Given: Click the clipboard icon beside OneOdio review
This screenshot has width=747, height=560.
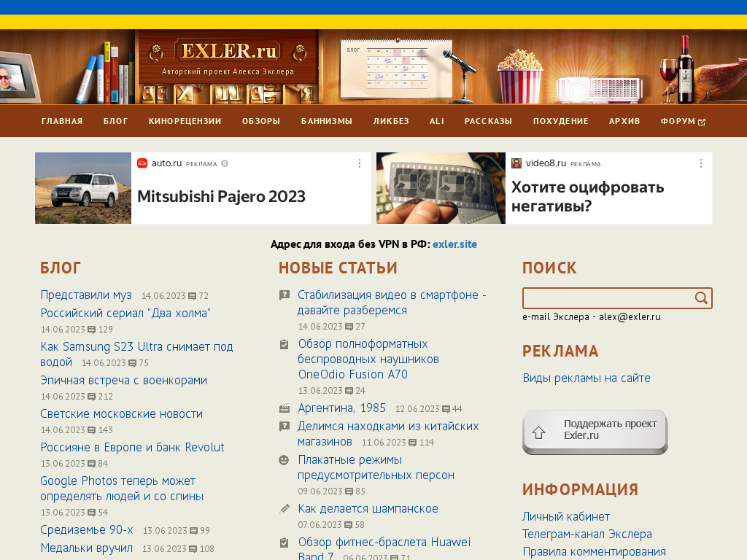Looking at the screenshot, I should [x=284, y=344].
